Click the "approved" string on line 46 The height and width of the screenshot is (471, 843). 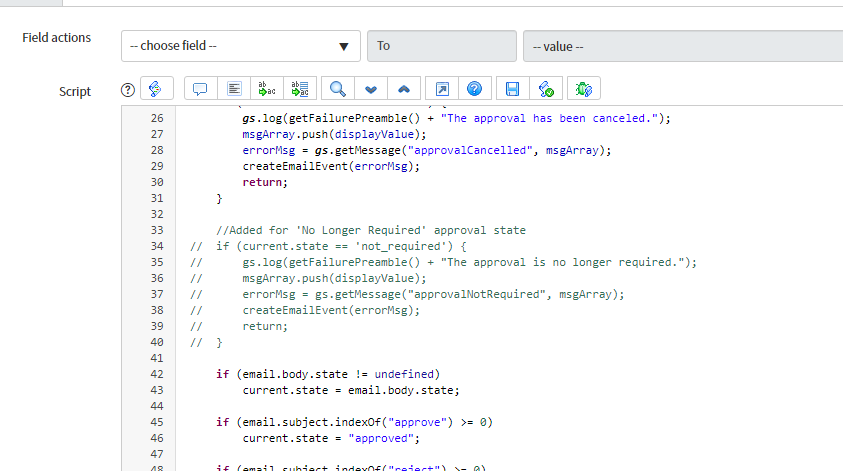click(x=381, y=438)
